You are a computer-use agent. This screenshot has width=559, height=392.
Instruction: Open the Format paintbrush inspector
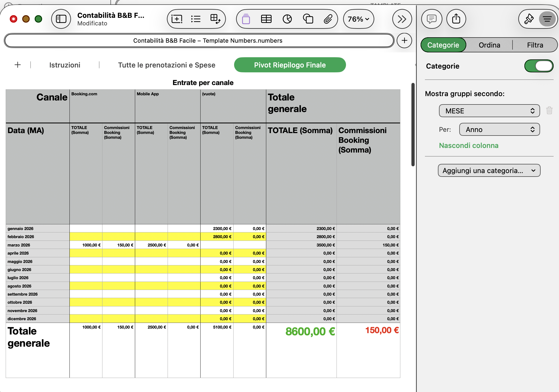(x=529, y=19)
